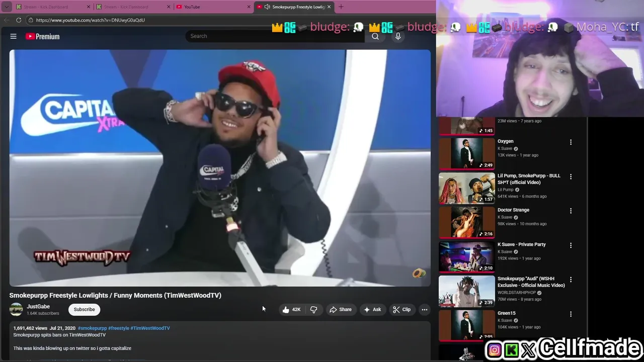Open a new browser tab with the plus

pos(341,7)
